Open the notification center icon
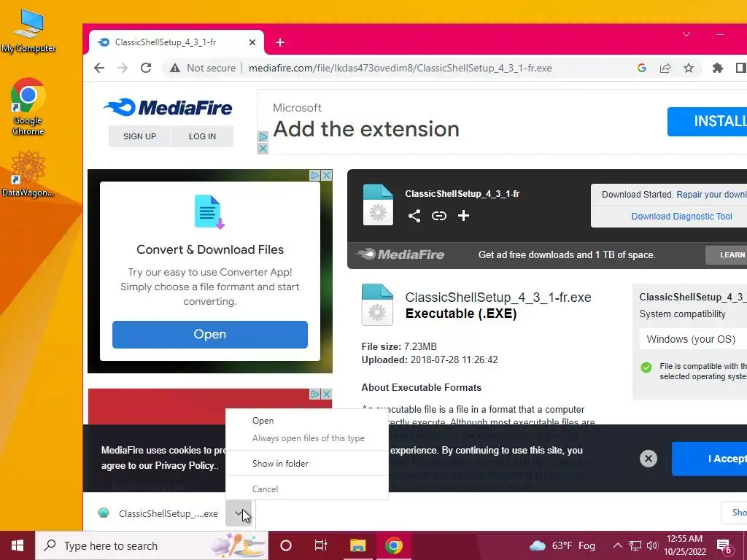This screenshot has height=560, width=747. tap(724, 545)
